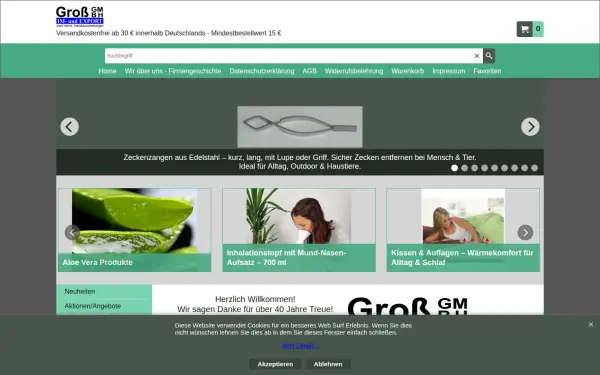This screenshot has width=600, height=375.
Task: Click Herzlich Willkommen heading text
Action: tap(255, 299)
